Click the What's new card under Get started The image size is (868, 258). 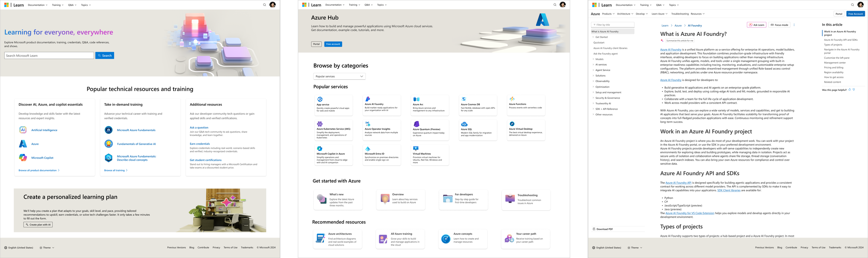tap(338, 200)
